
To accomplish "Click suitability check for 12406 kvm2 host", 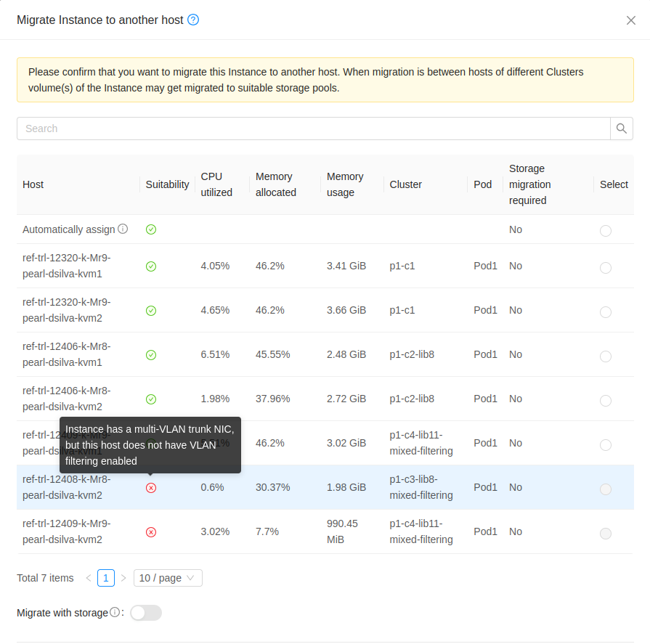I will (151, 399).
